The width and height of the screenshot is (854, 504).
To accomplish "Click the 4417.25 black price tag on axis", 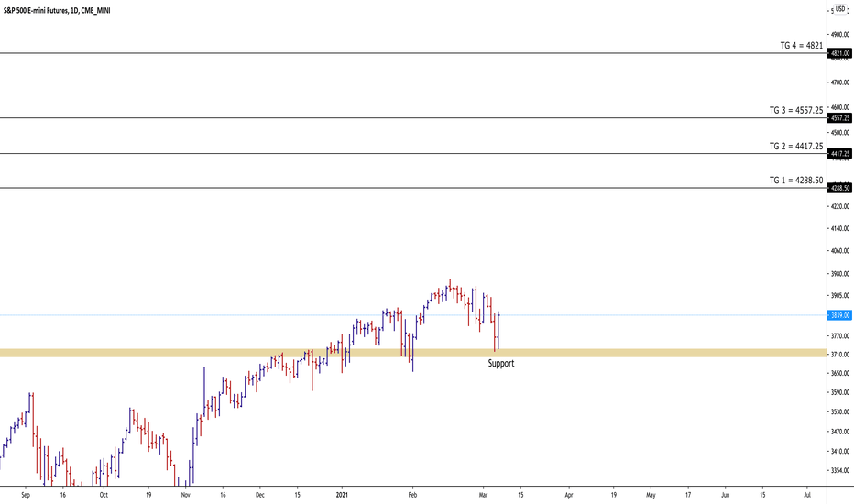I will coord(840,154).
